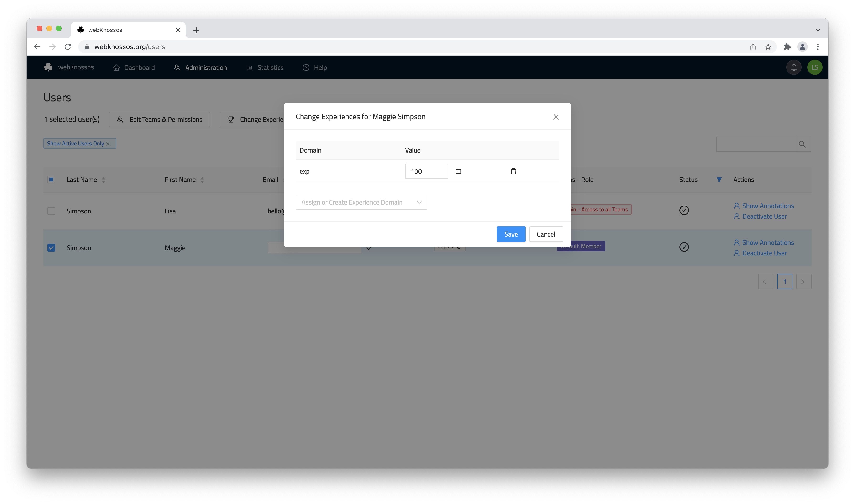Click browser forward arrow
This screenshot has width=855, height=504.
pos(52,47)
